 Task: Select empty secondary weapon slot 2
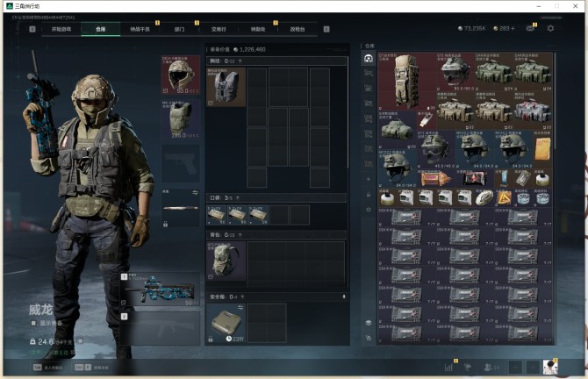tap(160, 328)
